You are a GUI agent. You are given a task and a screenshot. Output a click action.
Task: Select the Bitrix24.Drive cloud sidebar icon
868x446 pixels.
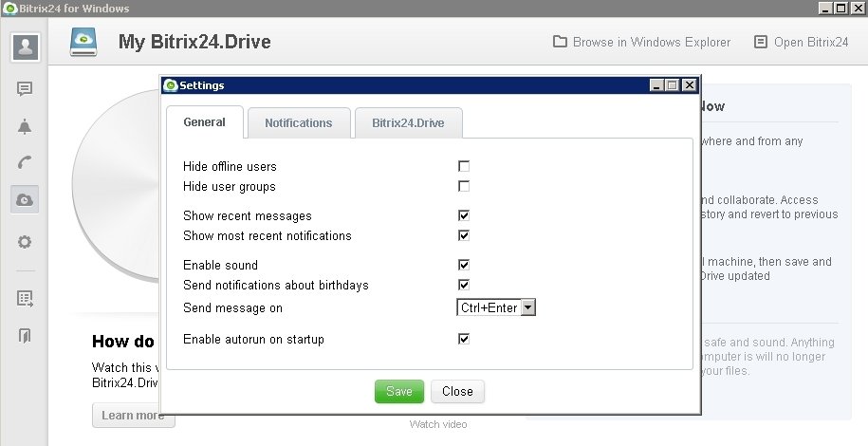point(25,199)
